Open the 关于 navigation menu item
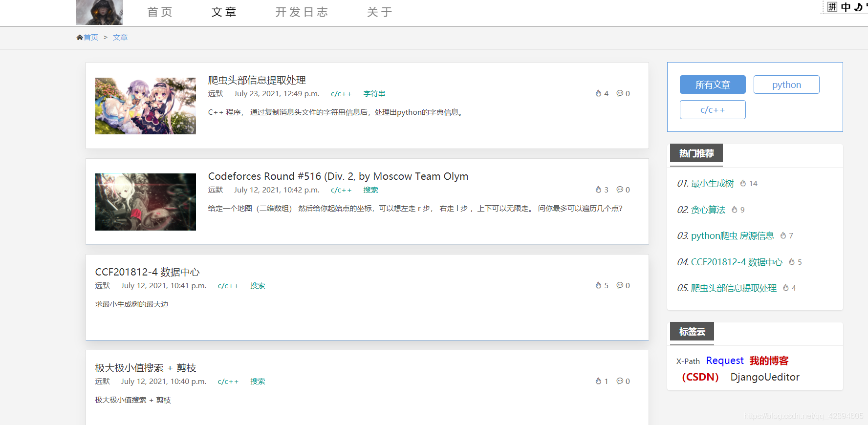868x425 pixels. tap(380, 12)
